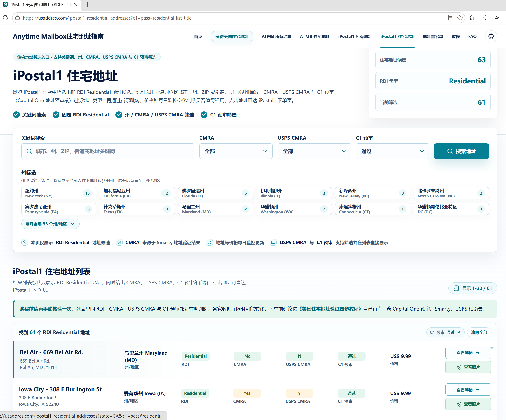Click 查看照片 for Iowa City address
Viewport: 506px width, 420px height.
(468, 404)
